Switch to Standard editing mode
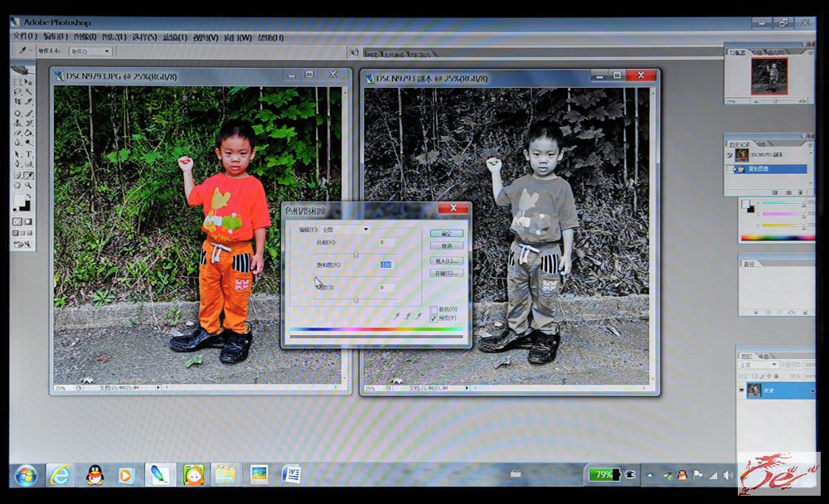 pyautogui.click(x=17, y=221)
